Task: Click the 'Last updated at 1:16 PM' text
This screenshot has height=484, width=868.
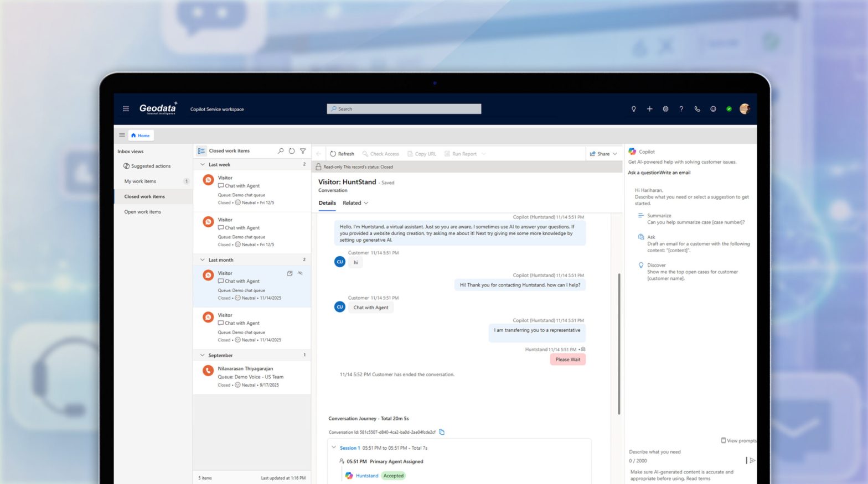Action: (283, 478)
